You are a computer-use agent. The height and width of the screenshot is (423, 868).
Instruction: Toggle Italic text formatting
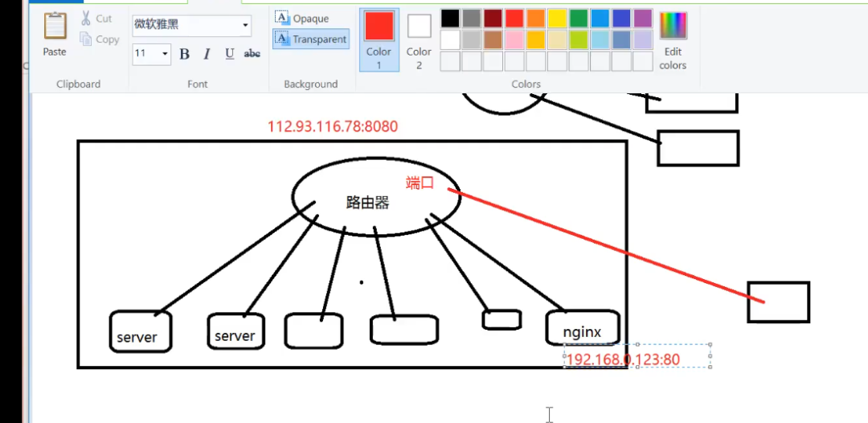pyautogui.click(x=207, y=54)
